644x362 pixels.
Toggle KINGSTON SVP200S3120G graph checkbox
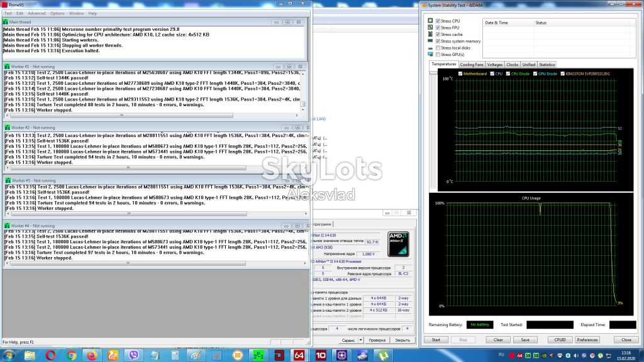(563, 74)
